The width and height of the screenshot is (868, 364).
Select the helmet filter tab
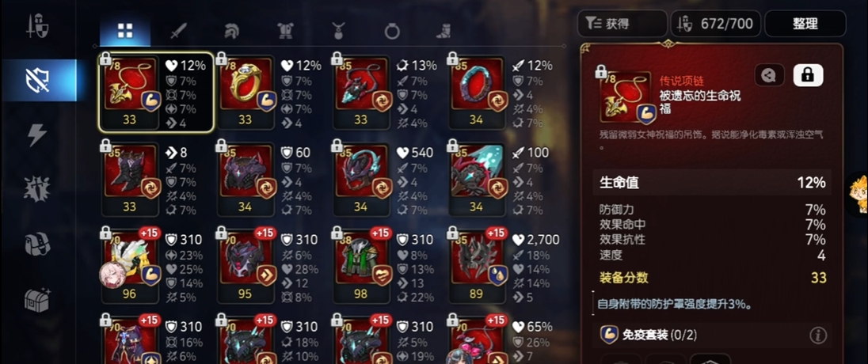[231, 31]
